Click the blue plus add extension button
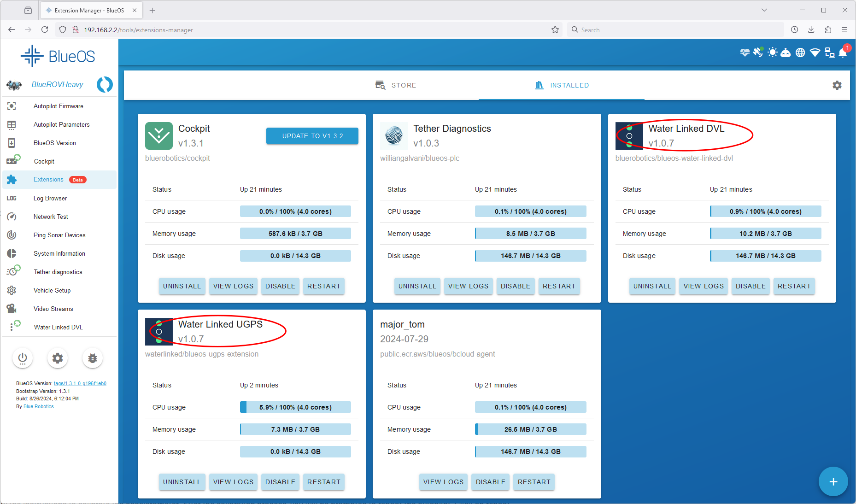The width and height of the screenshot is (856, 504). 833,481
